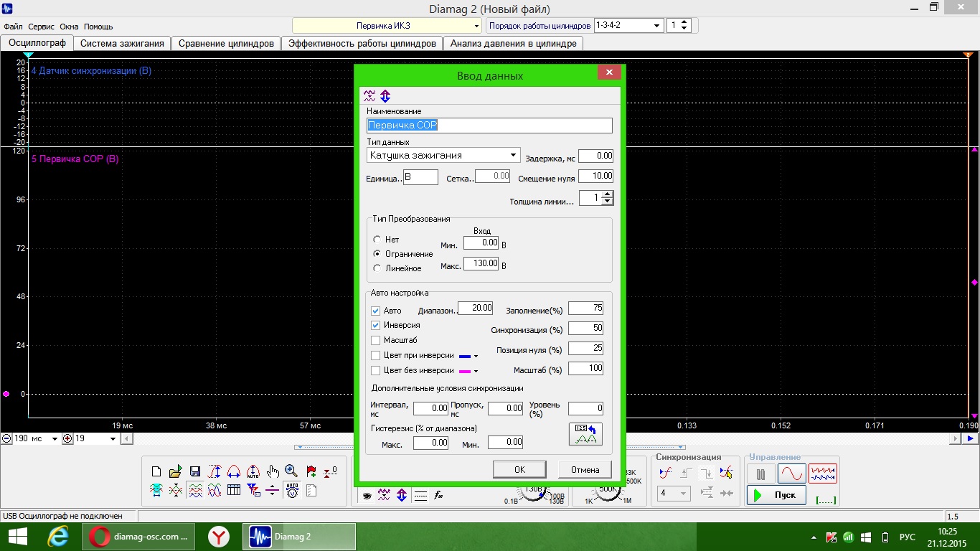Switch to Система зажигания tab
The height and width of the screenshot is (551, 980).
click(x=122, y=43)
